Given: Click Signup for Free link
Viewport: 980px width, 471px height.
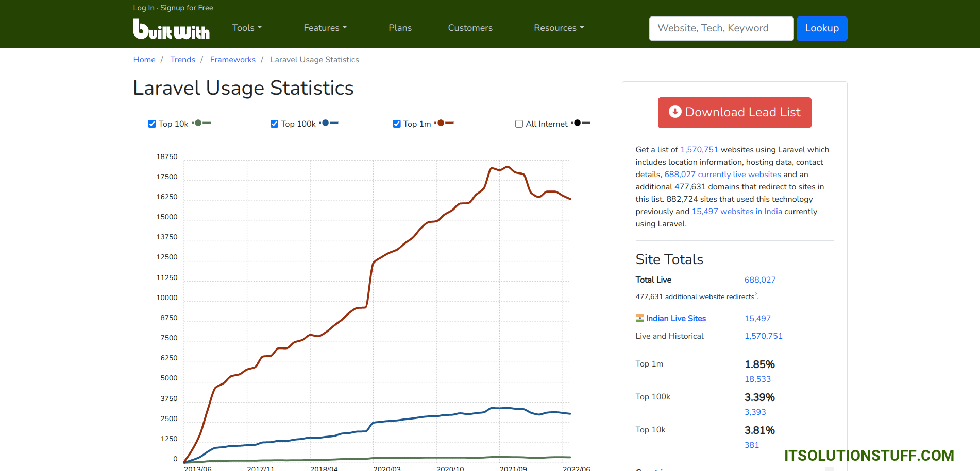Looking at the screenshot, I should pos(187,8).
